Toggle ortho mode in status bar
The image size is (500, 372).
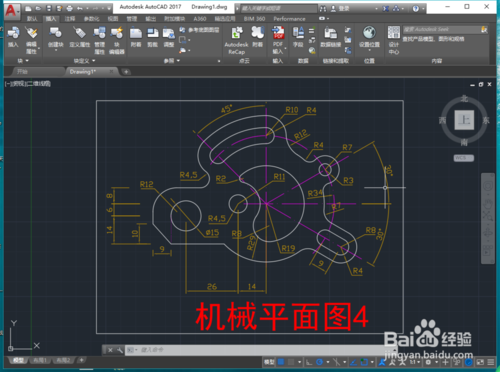point(309,362)
